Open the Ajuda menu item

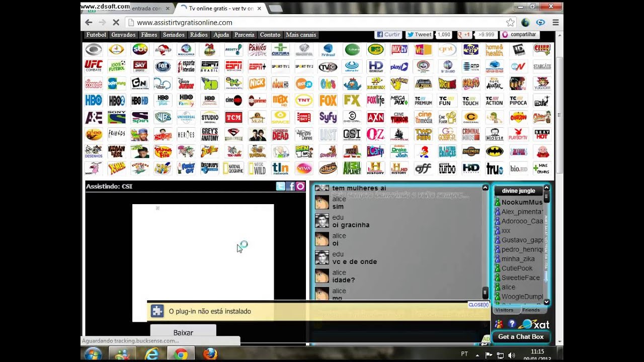221,35
